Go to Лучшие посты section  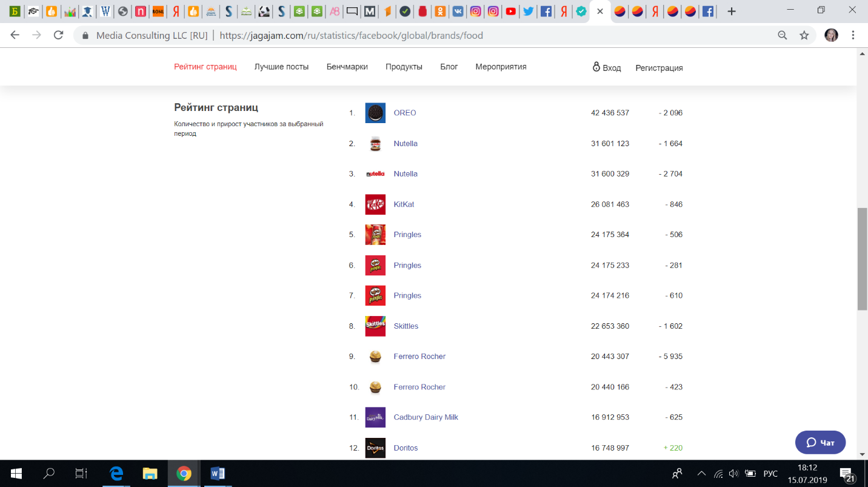pos(281,67)
